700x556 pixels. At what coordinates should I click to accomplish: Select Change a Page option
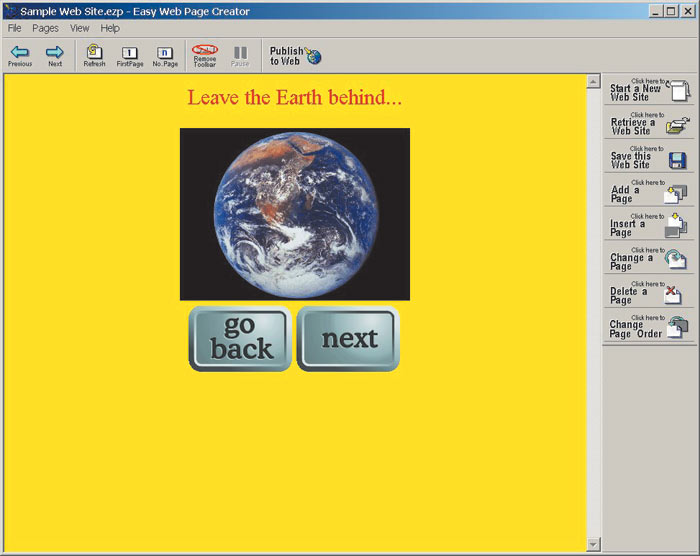[x=648, y=260]
